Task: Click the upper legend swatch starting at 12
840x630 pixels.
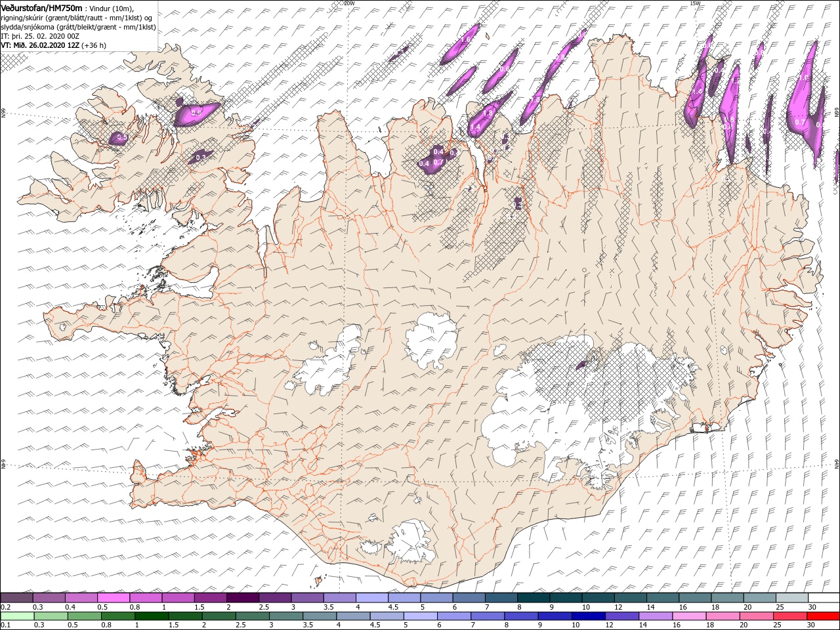Action: [629, 598]
